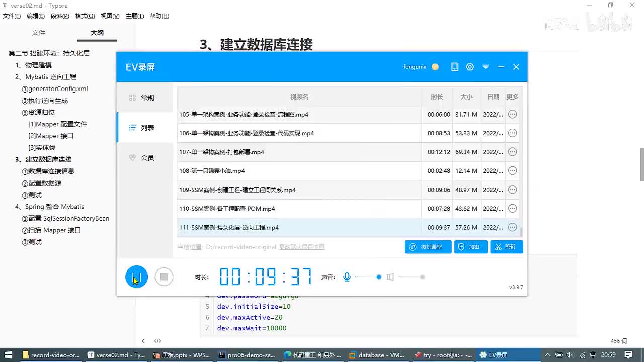644x362 pixels.
Task: Switch to the 文件 sidebar tab in Typora
Action: tap(39, 33)
